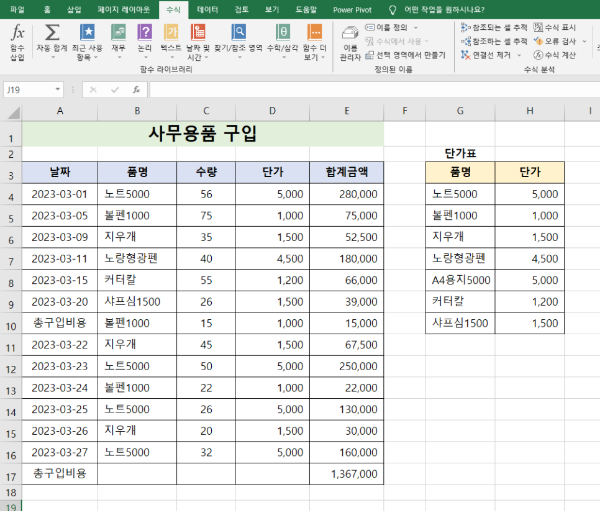
Task: Expand the Define Name (이름 정의) dropdown arrow
Action: tap(416, 28)
